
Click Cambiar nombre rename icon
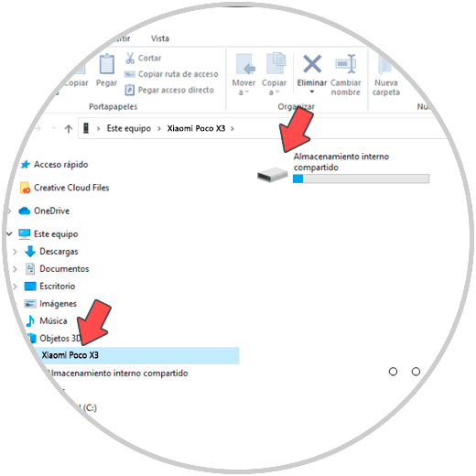[x=346, y=64]
